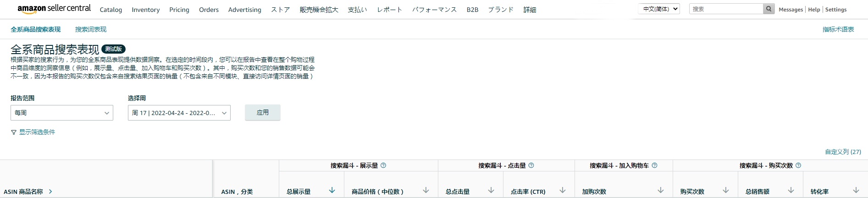Click the 总销售额 column label
The height and width of the screenshot is (198, 868).
click(x=757, y=192)
